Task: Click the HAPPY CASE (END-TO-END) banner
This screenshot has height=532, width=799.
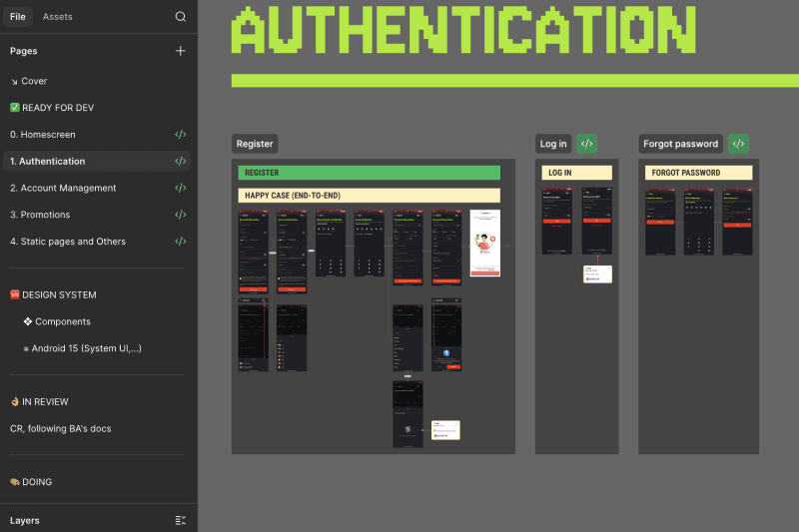Action: (x=369, y=196)
